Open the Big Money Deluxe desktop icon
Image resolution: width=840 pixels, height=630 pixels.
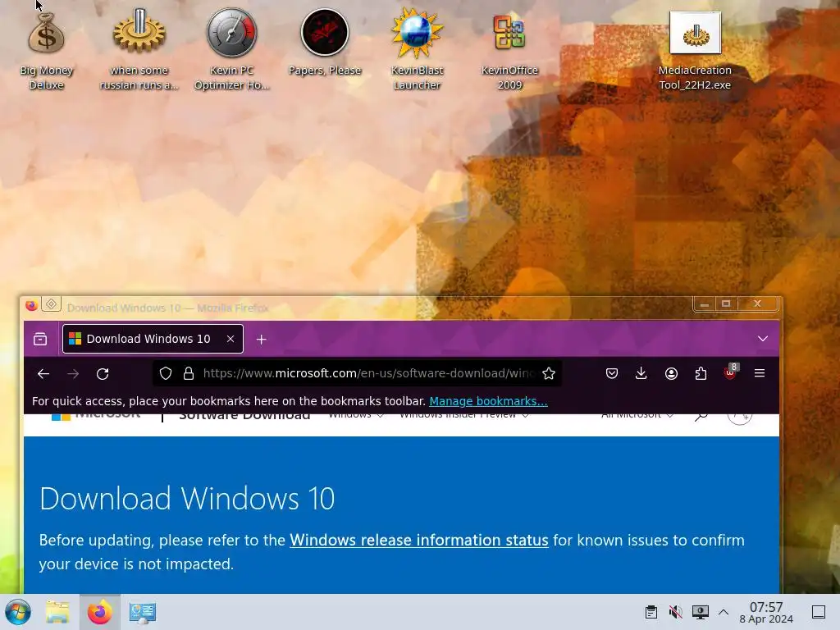coord(46,49)
